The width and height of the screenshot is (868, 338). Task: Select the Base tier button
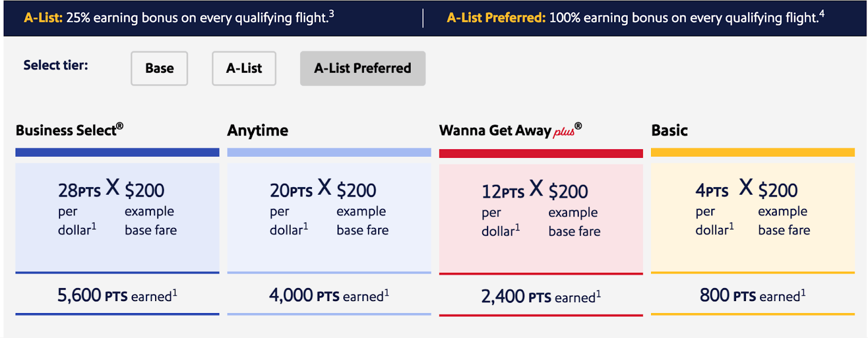point(159,68)
